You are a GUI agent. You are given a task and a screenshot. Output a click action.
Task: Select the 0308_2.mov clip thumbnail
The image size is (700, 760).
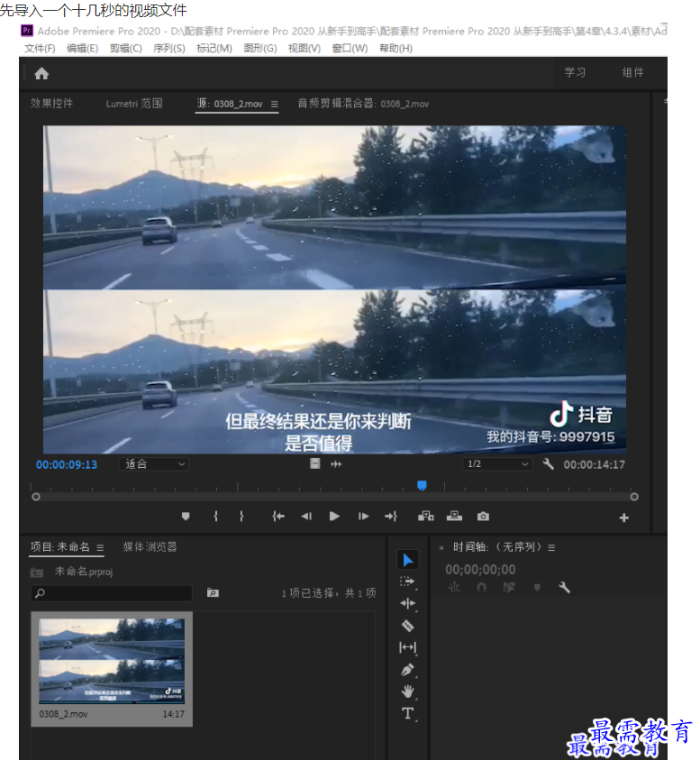point(112,661)
